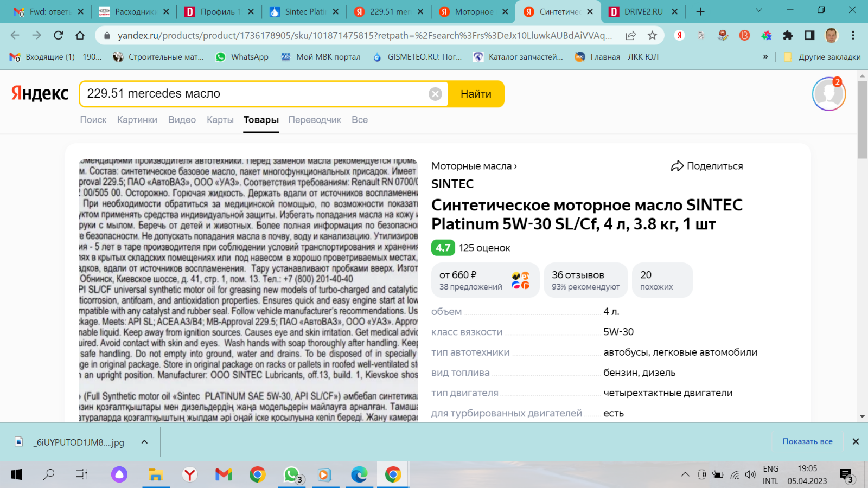Image resolution: width=868 pixels, height=488 pixels.
Task: Open Task View on taskbar
Action: tap(81, 474)
